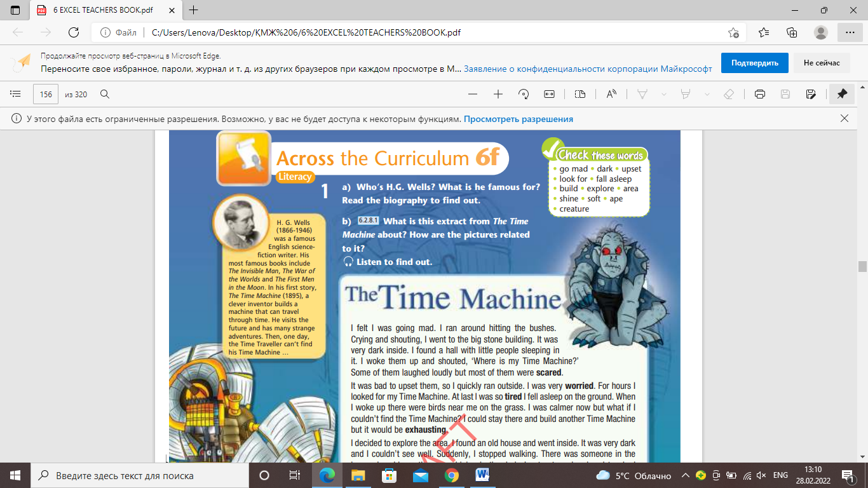Open the tab actions menu
This screenshot has height=488, width=868.
tap(15, 10)
